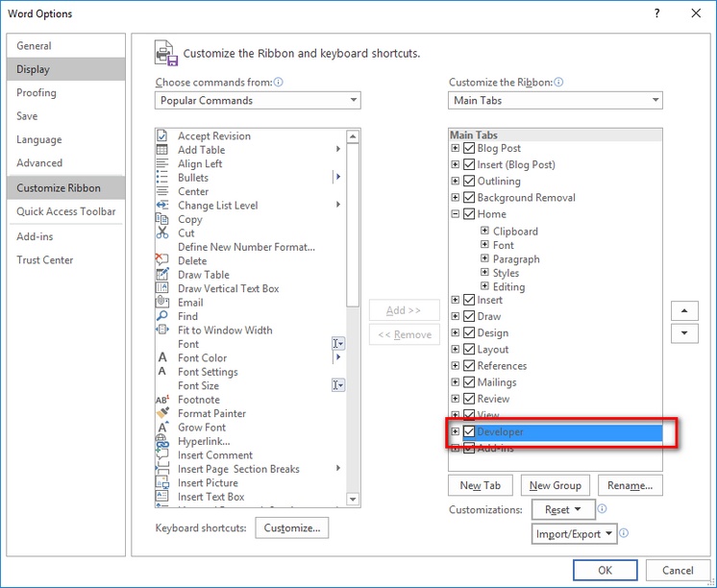Click the Move Up arrow button

click(x=683, y=311)
